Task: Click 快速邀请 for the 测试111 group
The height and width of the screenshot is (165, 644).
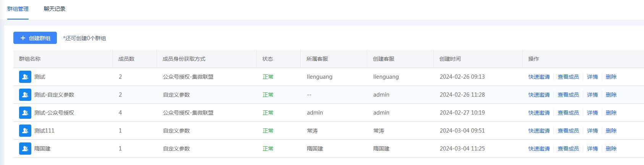Action: pos(539,131)
